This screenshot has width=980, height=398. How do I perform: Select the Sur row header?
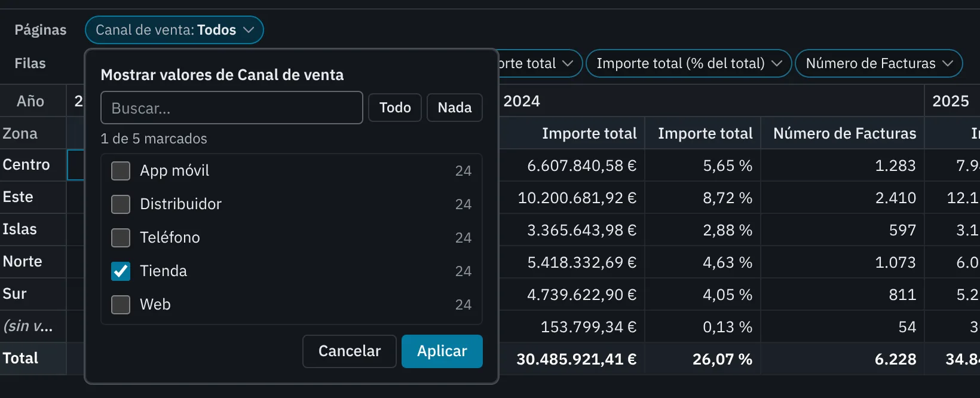[x=33, y=294]
